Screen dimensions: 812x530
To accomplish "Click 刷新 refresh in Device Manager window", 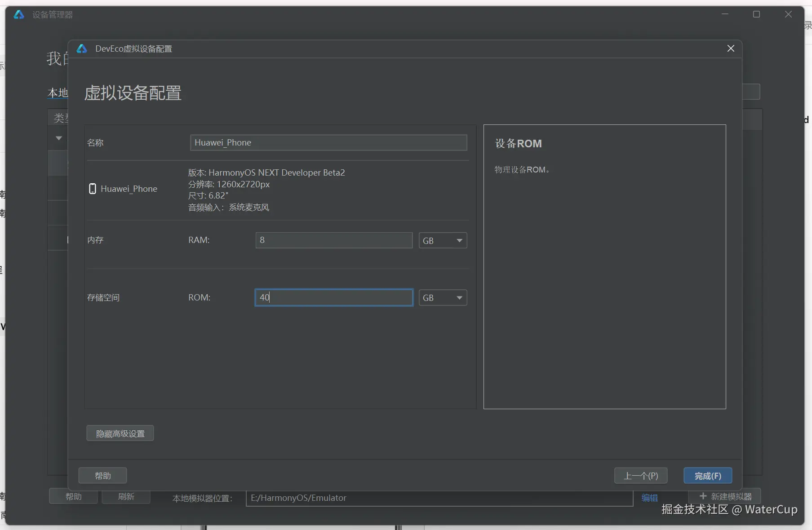I will pyautogui.click(x=126, y=497).
